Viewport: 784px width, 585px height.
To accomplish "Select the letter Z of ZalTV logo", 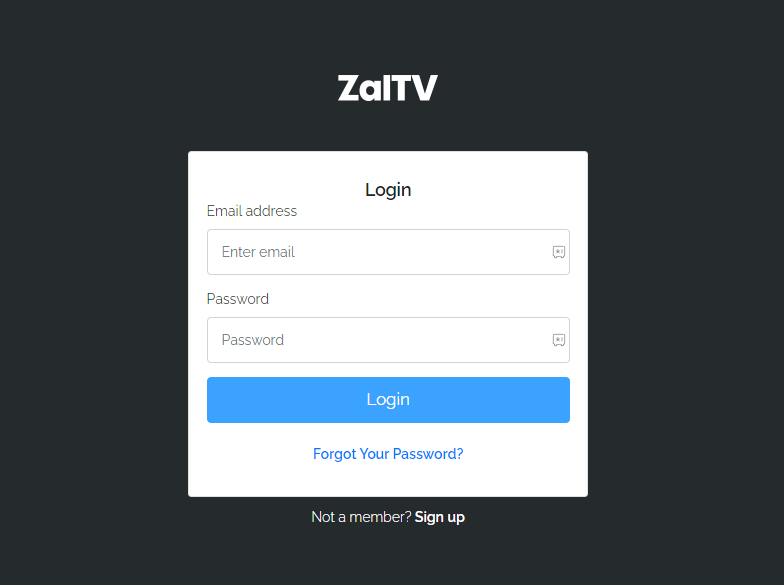I will pyautogui.click(x=348, y=88).
